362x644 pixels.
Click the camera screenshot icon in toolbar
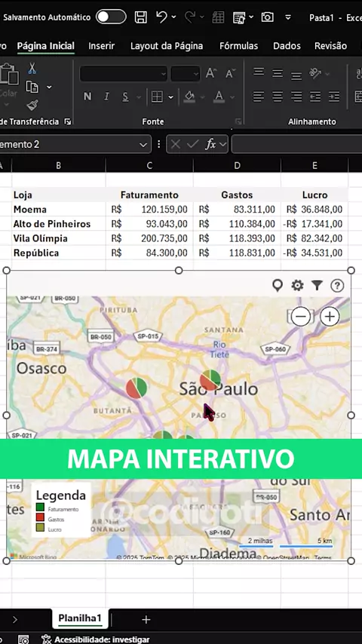coord(267,17)
